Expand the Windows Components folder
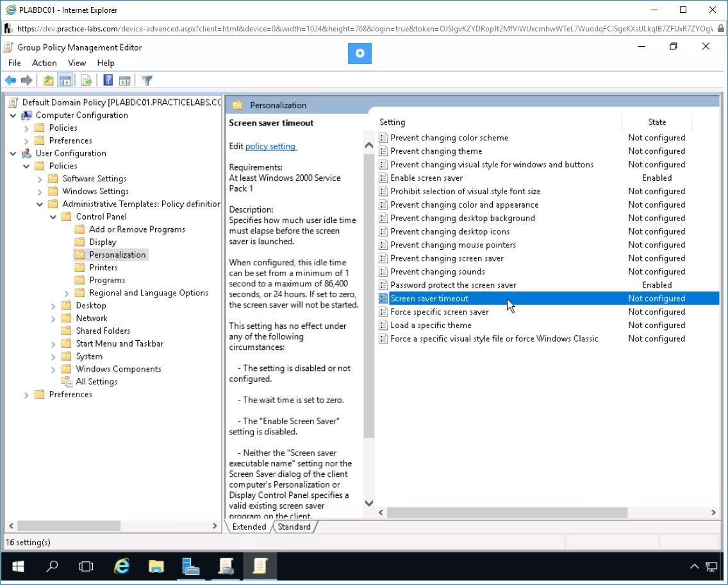This screenshot has width=728, height=585. (53, 370)
